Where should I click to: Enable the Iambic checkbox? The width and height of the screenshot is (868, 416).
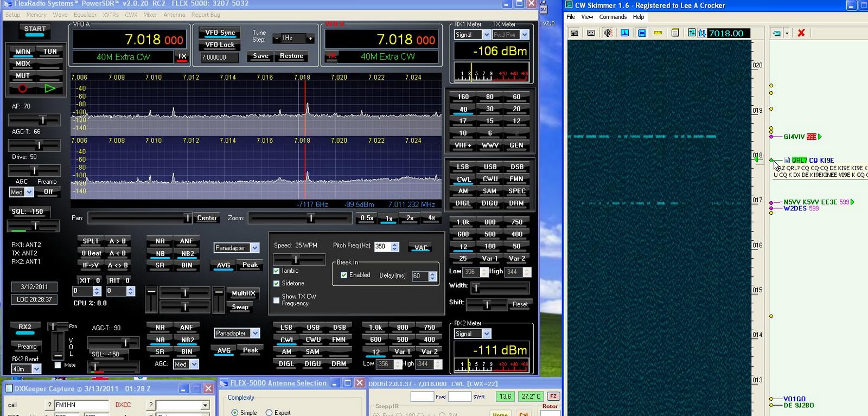(x=277, y=271)
